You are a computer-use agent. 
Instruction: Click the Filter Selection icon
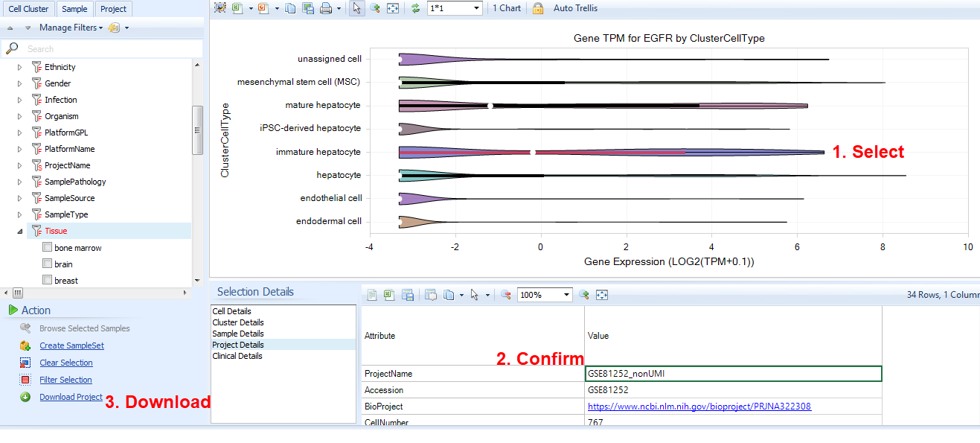[x=25, y=380]
